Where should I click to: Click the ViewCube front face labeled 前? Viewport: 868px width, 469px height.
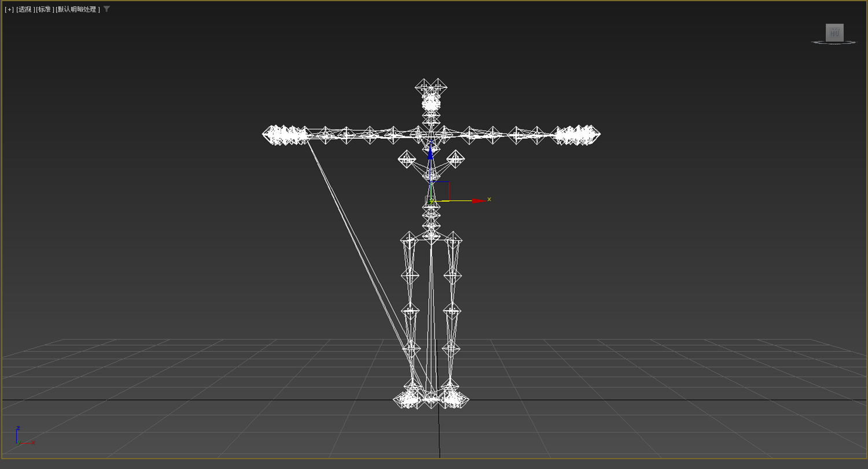[x=834, y=32]
